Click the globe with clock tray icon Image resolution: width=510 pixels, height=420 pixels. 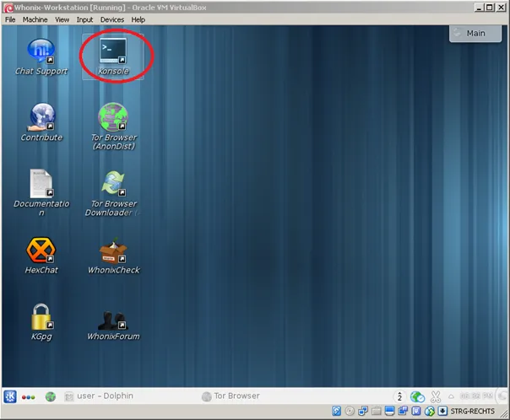pos(417,396)
